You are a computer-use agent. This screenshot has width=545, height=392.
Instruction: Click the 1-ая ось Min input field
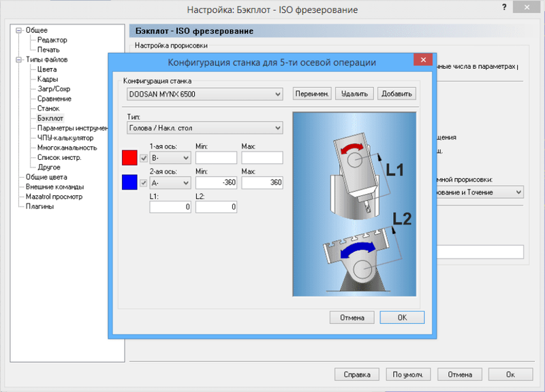pyautogui.click(x=216, y=158)
